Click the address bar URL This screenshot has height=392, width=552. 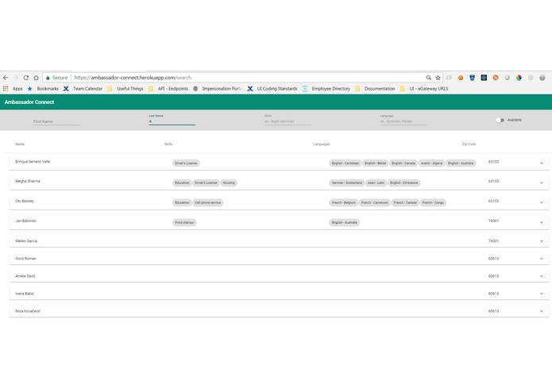coord(133,78)
